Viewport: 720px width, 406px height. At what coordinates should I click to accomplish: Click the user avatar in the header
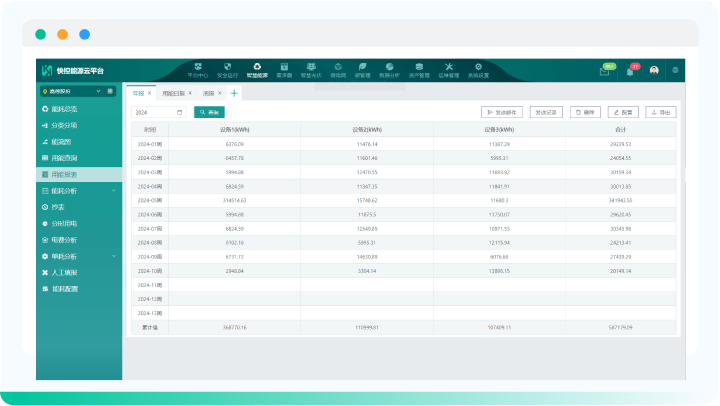pyautogui.click(x=654, y=70)
